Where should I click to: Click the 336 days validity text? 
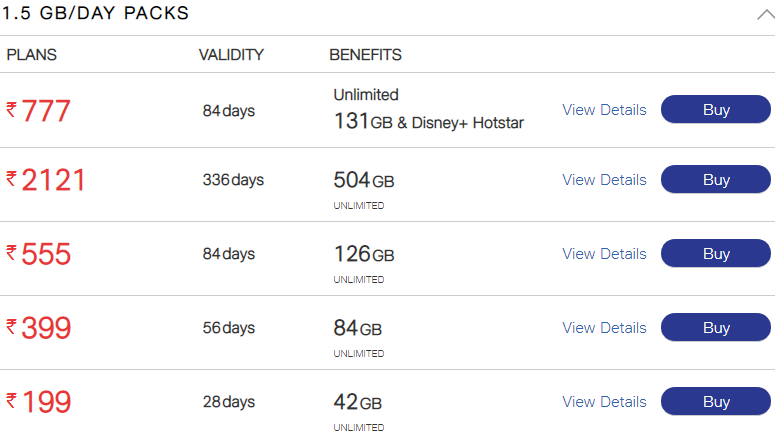coord(233,180)
